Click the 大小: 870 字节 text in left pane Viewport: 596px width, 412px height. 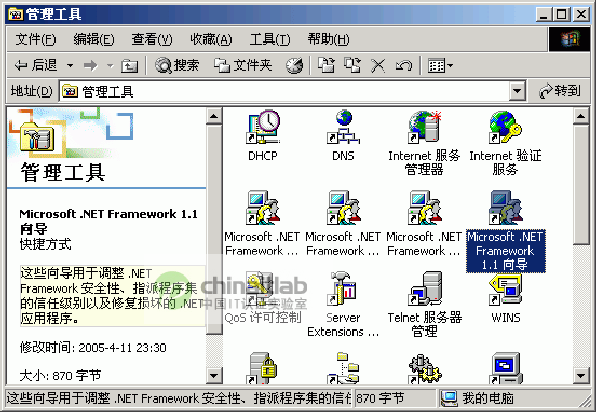(x=60, y=376)
